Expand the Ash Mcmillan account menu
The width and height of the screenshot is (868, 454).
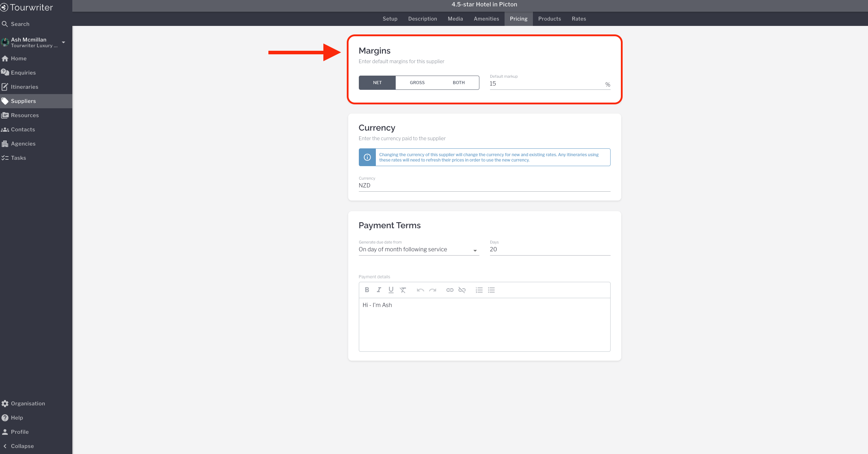pos(63,42)
